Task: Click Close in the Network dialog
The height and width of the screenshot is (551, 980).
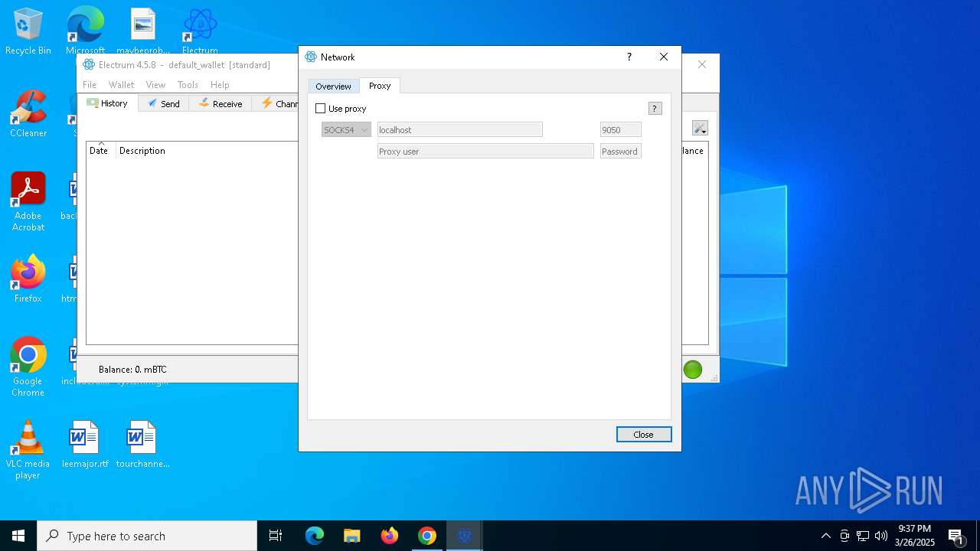Action: [644, 435]
